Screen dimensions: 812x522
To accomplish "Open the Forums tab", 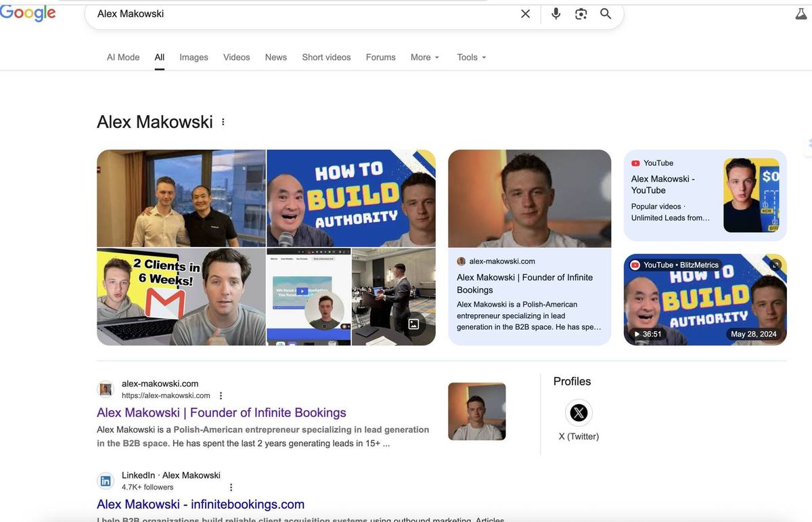I will (381, 58).
